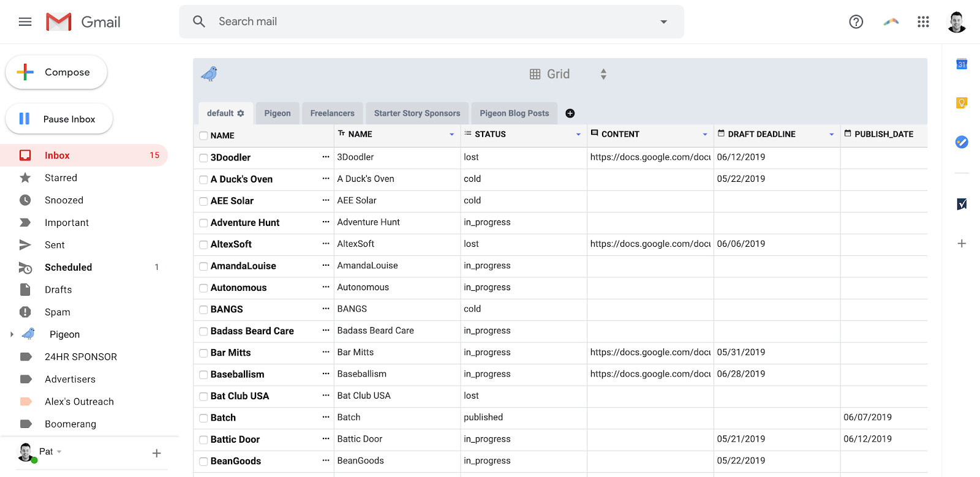The width and height of the screenshot is (980, 477).
Task: Expand the search options dropdown arrow
Action: click(663, 22)
